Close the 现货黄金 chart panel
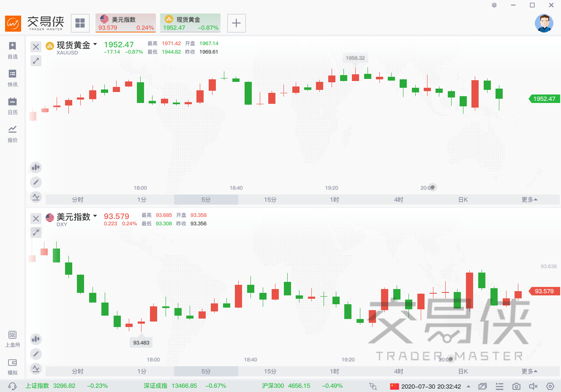 point(36,47)
